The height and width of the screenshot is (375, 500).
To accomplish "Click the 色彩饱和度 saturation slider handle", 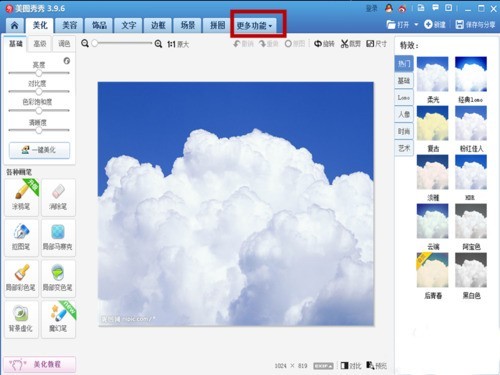I will pyautogui.click(x=39, y=110).
